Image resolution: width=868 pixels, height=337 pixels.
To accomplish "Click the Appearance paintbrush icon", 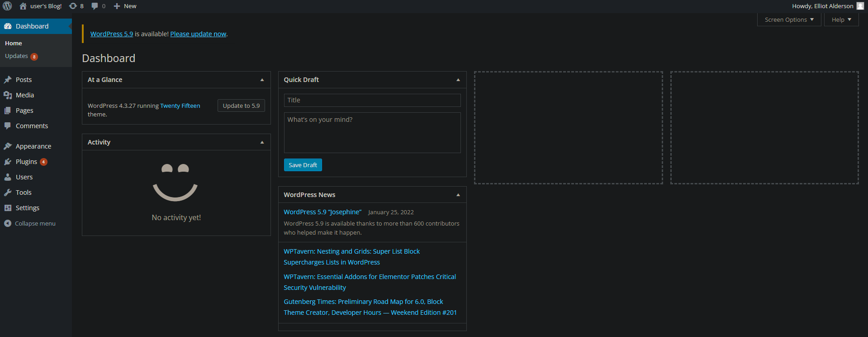I will [x=8, y=146].
